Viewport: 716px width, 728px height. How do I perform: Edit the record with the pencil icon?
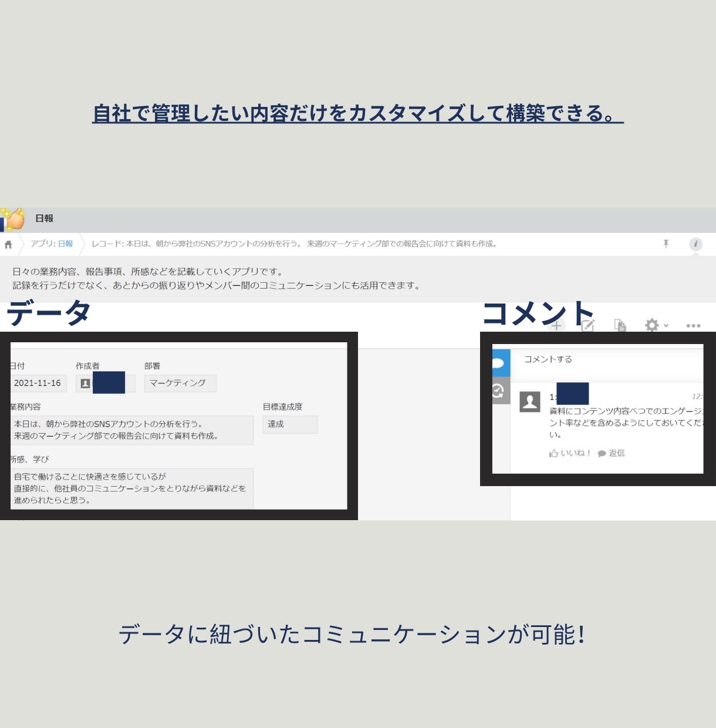pos(588,325)
